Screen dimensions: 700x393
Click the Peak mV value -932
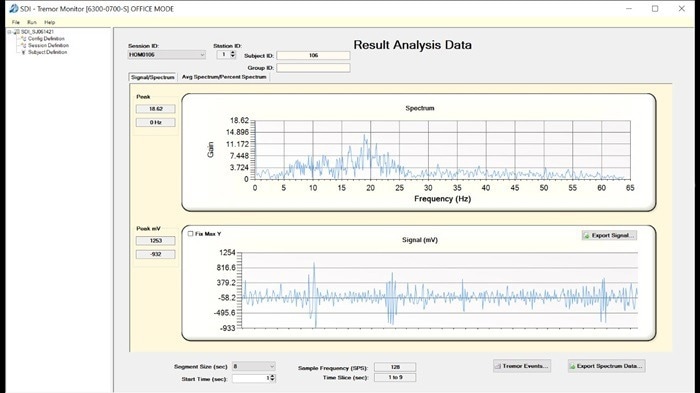[x=156, y=254]
